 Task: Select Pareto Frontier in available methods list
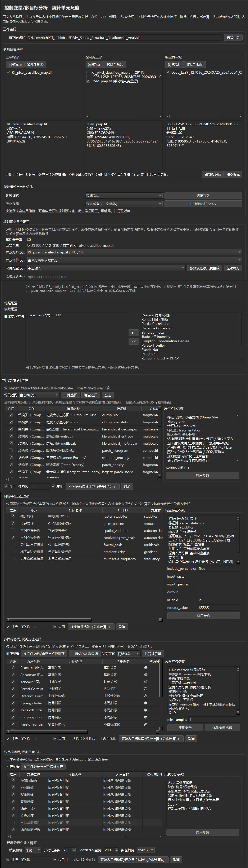click(153, 345)
